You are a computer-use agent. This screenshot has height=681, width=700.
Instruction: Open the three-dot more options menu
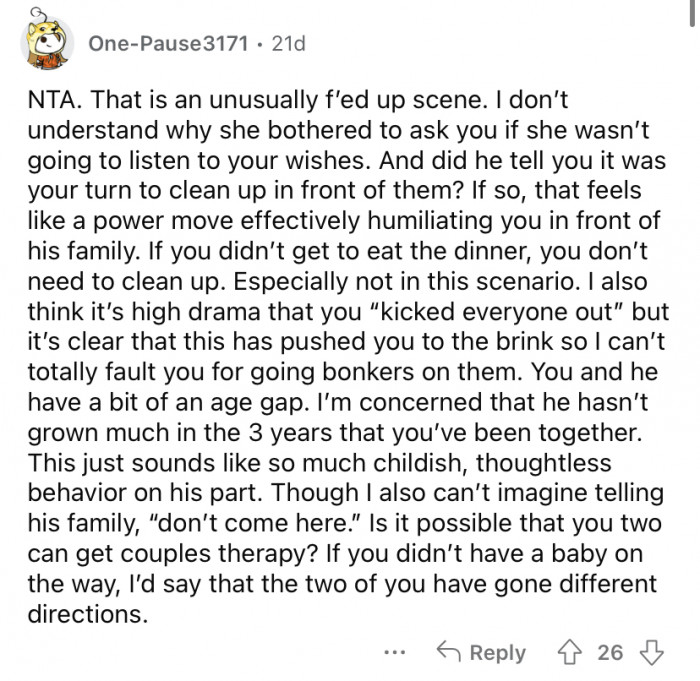396,652
